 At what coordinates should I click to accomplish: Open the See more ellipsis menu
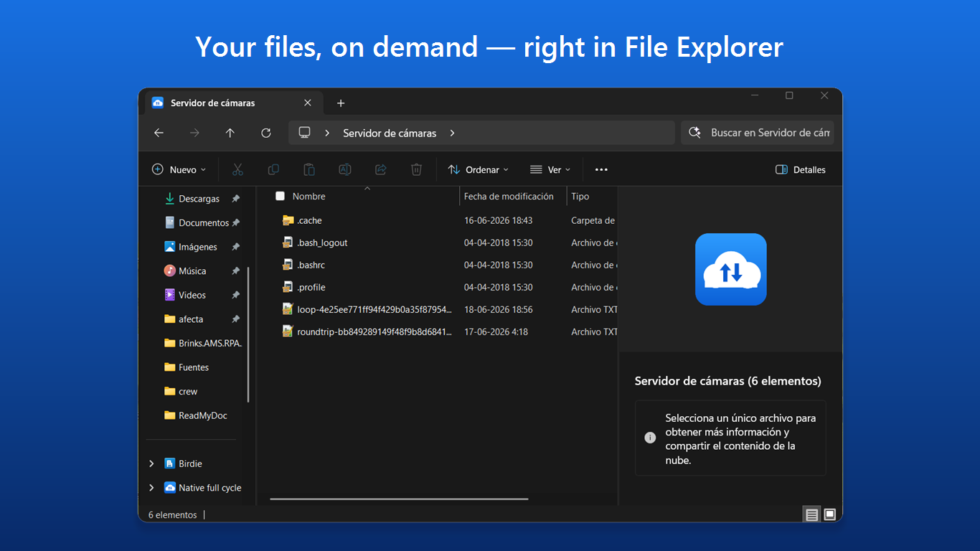click(x=601, y=170)
